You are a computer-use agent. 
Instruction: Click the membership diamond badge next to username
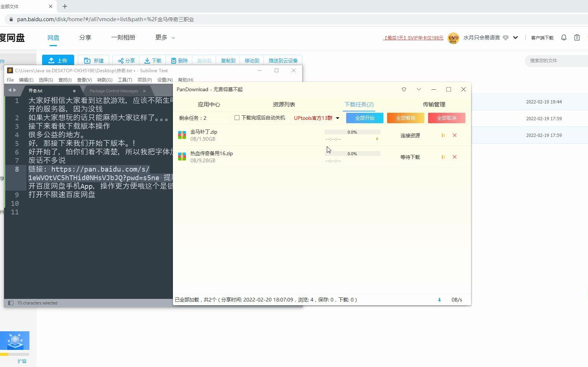tap(506, 38)
